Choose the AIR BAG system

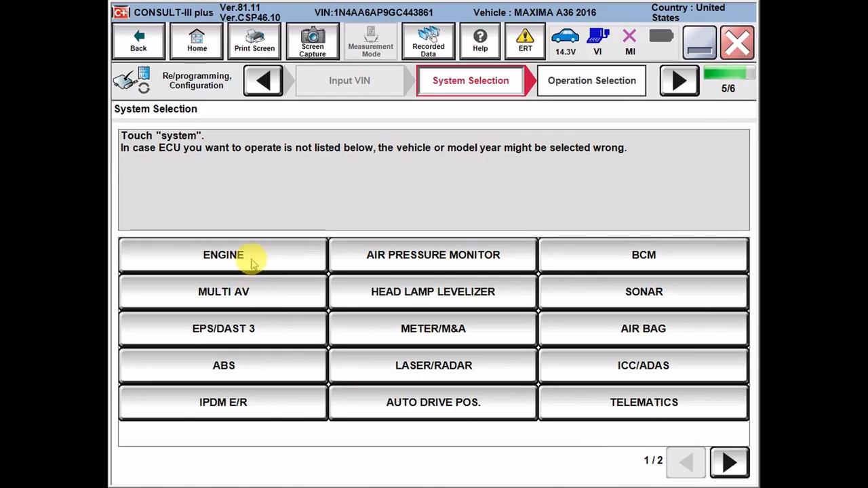coord(644,329)
